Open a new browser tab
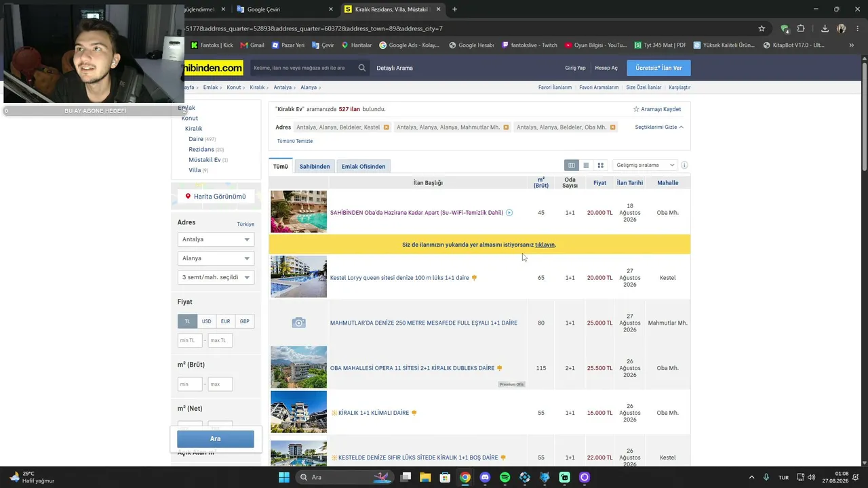This screenshot has height=488, width=868. (454, 9)
